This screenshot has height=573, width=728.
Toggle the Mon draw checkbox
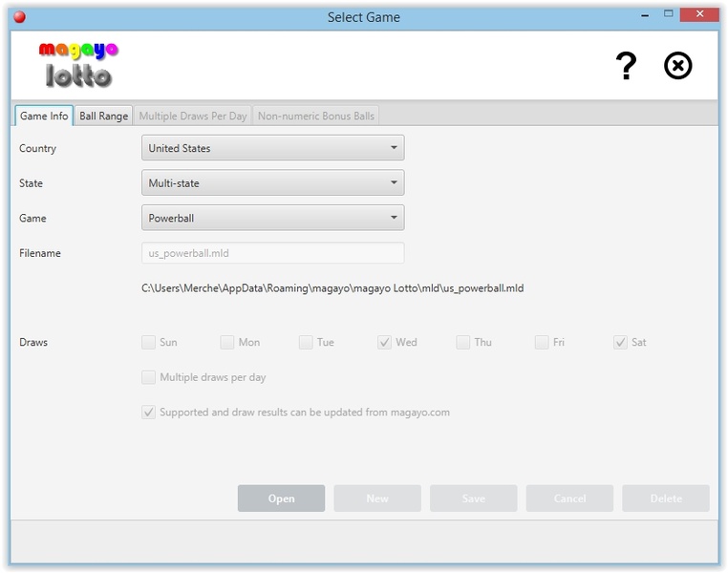227,343
